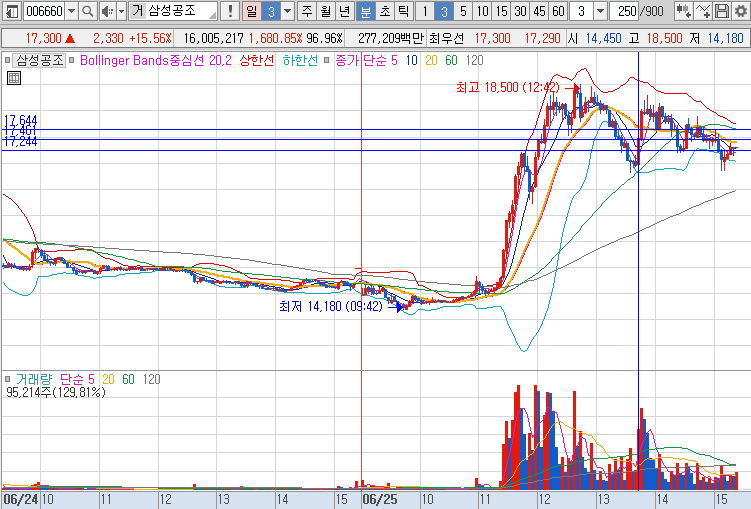Click the stock name field 삼성공조
The height and width of the screenshot is (509, 751).
182,11
